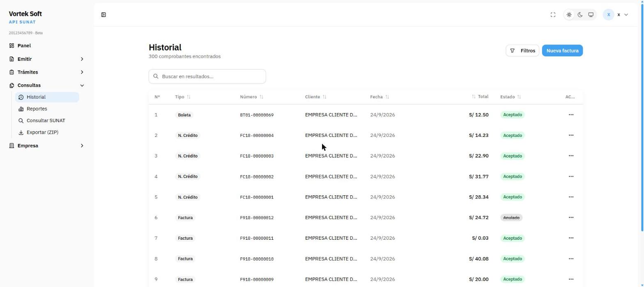The height and width of the screenshot is (287, 644).
Task: Select invoice number F918-00000011
Action: pyautogui.click(x=257, y=238)
